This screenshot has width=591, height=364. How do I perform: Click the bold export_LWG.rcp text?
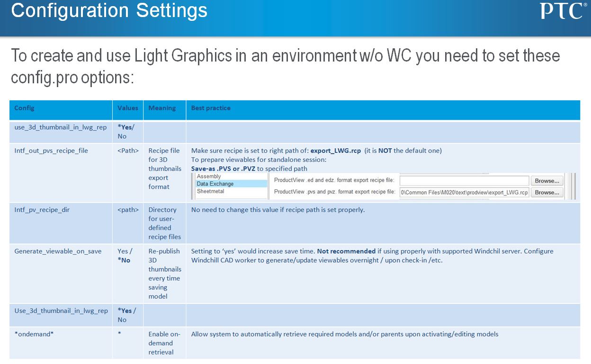coord(336,151)
